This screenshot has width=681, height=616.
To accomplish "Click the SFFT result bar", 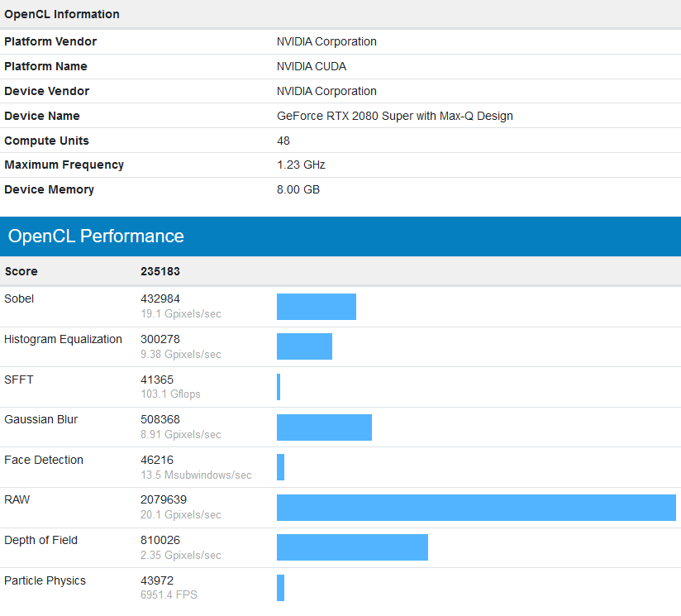I will click(279, 387).
